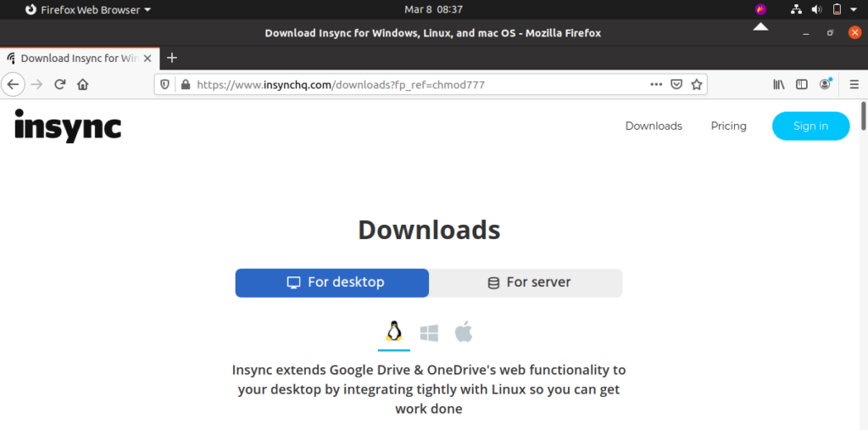The width and height of the screenshot is (868, 430).
Task: Open the Firefox home page button
Action: (83, 85)
